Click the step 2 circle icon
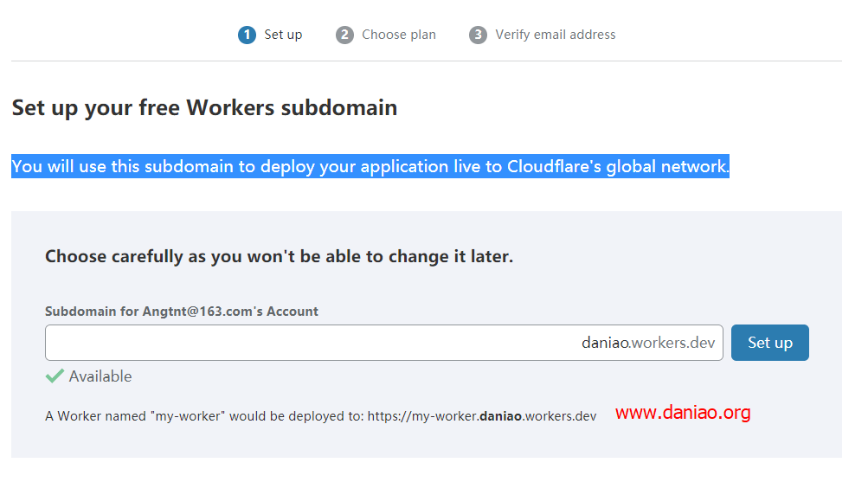The width and height of the screenshot is (868, 482). pos(344,35)
